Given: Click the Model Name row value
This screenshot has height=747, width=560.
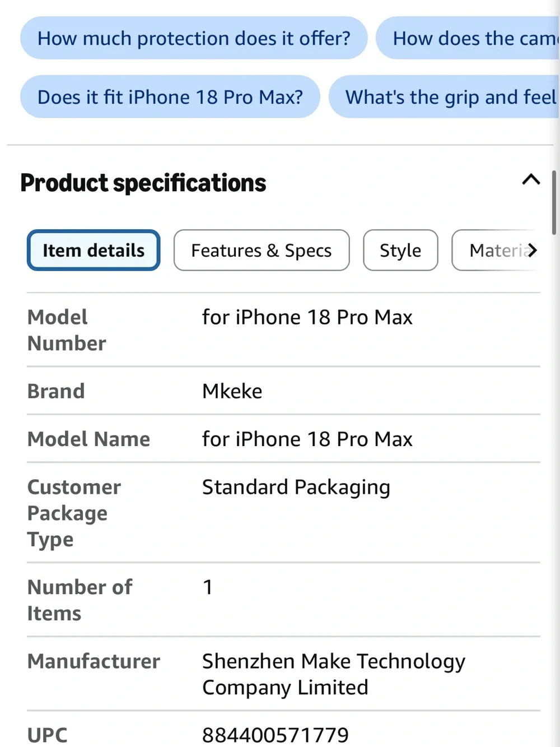Looking at the screenshot, I should 307,439.
